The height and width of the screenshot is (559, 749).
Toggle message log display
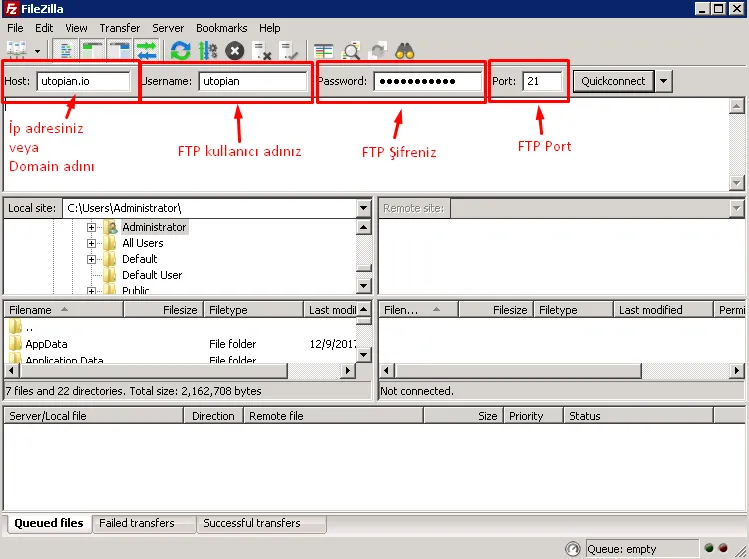coord(65,50)
